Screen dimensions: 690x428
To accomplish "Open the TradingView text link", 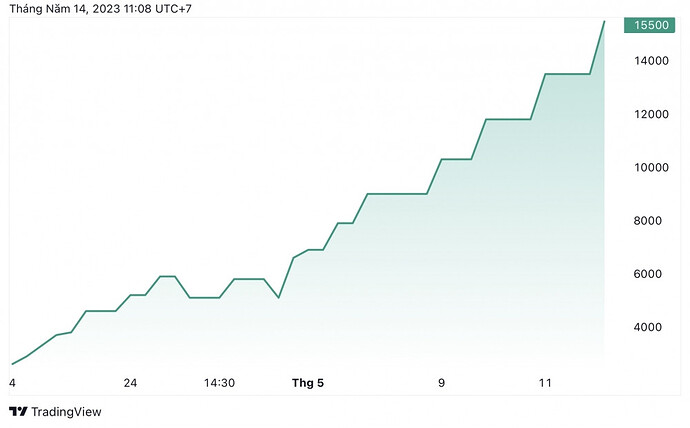I will 66,412.
